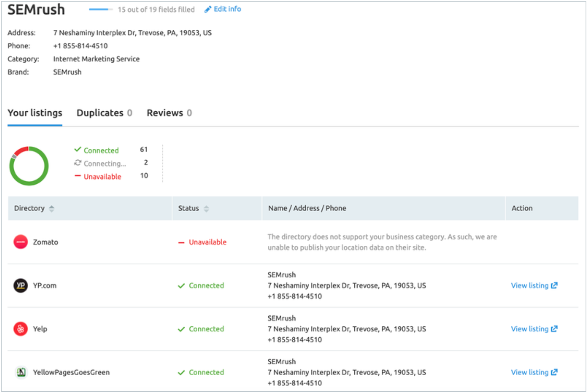Image resolution: width=588 pixels, height=392 pixels.
Task: View listing on Yelp
Action: click(x=534, y=329)
